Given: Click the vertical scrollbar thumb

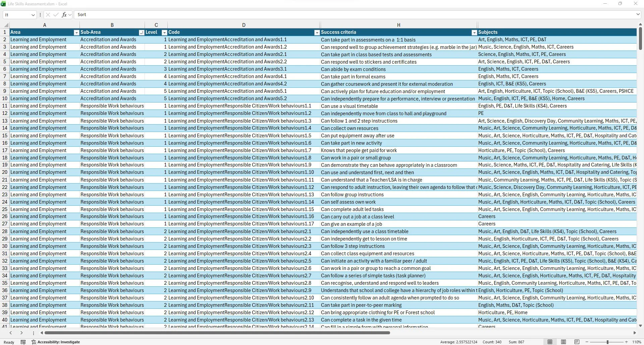Looking at the screenshot, I should (x=640, y=39).
